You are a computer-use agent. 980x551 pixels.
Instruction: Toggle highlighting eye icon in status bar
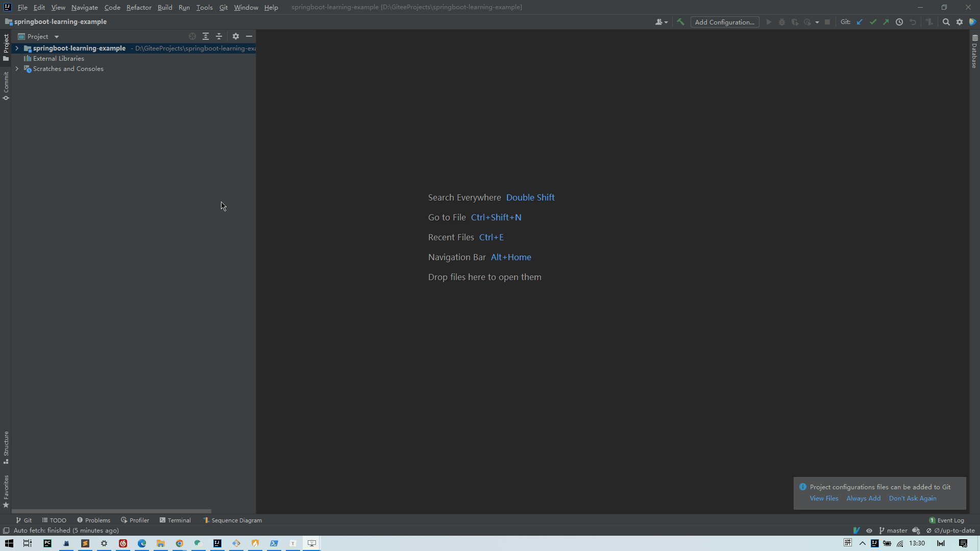click(869, 531)
